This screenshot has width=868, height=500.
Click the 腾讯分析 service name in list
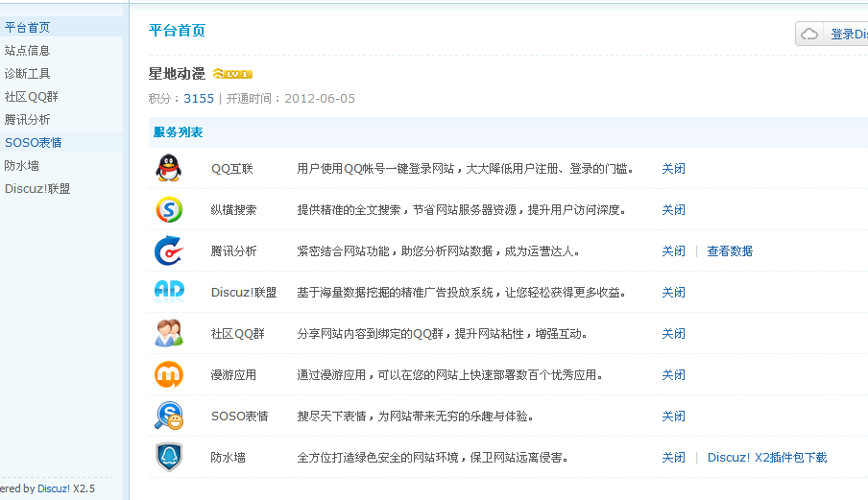coord(233,251)
